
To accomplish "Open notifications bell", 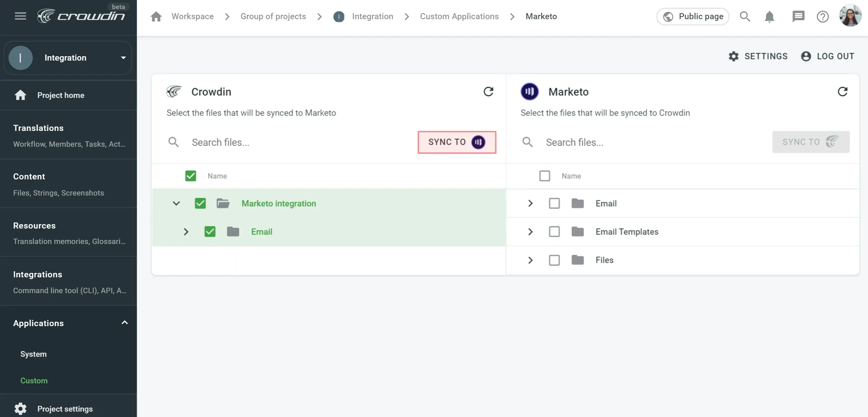I will [x=769, y=16].
